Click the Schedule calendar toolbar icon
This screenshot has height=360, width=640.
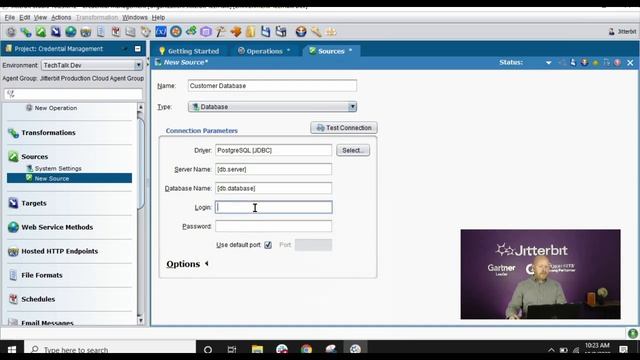point(116,31)
